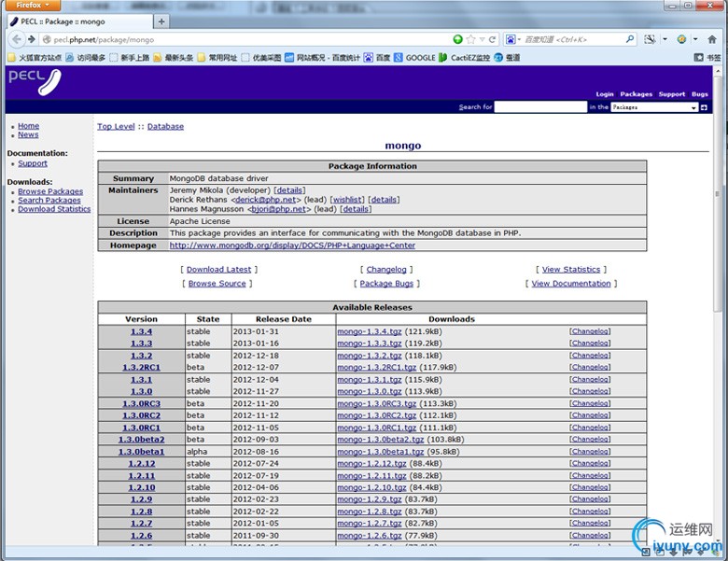The image size is (728, 561).
Task: Click the PECL search submit arrow button
Action: pos(704,107)
